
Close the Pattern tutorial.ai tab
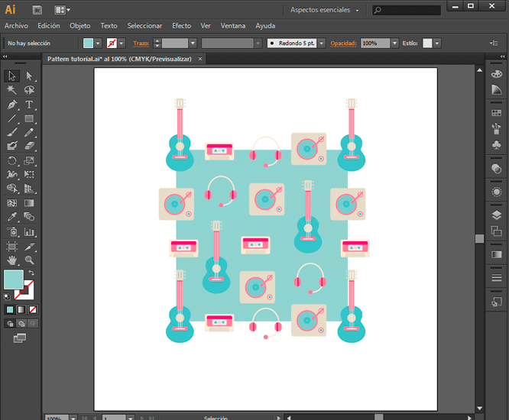pyautogui.click(x=200, y=59)
